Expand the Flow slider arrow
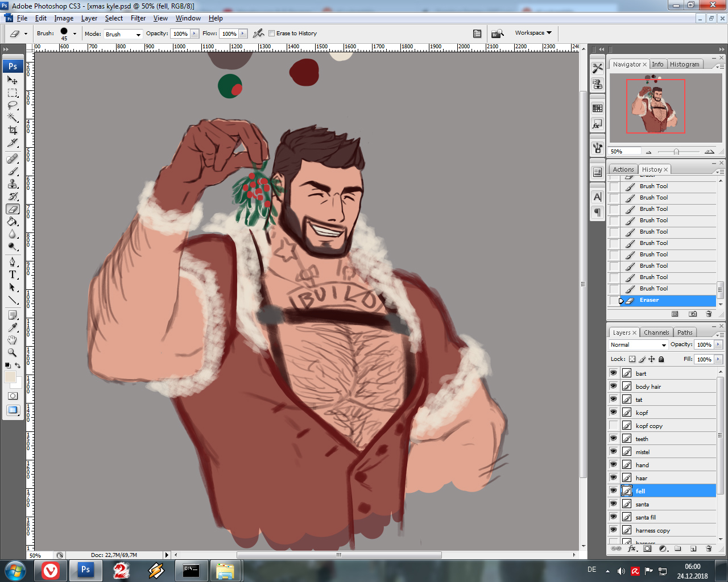 pos(243,34)
